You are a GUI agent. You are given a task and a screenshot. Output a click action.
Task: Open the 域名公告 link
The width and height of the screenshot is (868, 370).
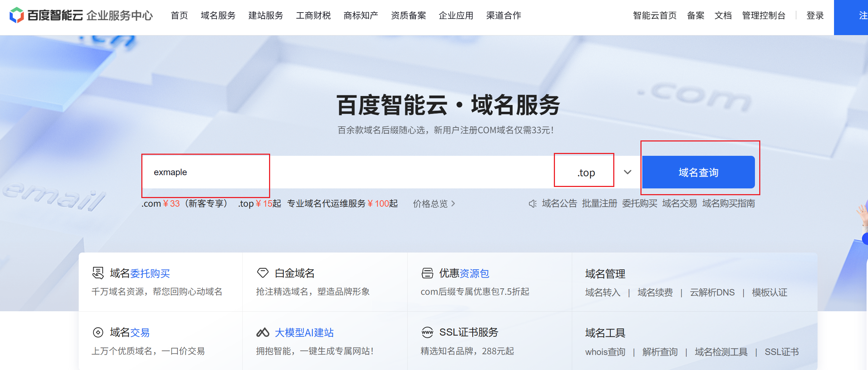pyautogui.click(x=560, y=203)
